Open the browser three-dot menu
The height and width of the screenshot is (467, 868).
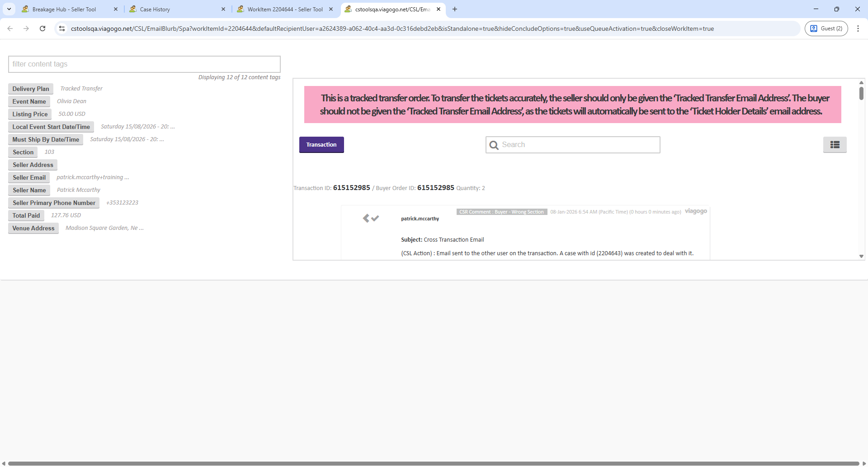coord(858,29)
